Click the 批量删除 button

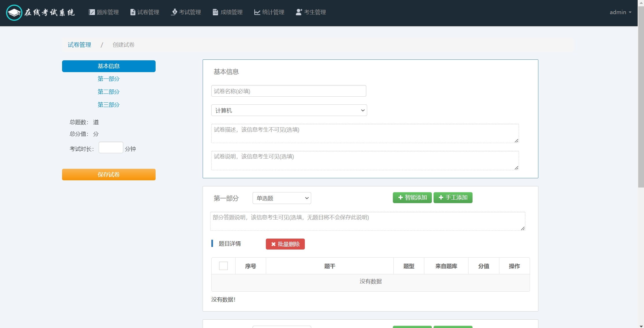[285, 244]
